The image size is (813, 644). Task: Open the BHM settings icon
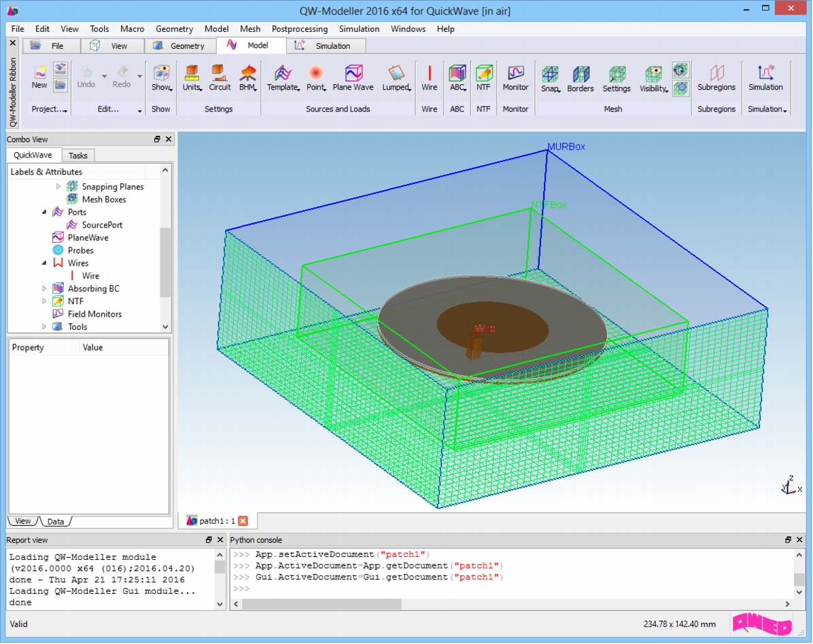tap(248, 73)
